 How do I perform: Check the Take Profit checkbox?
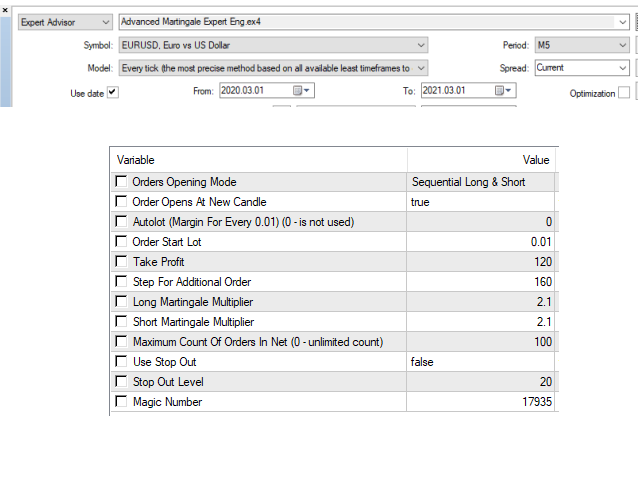[121, 261]
